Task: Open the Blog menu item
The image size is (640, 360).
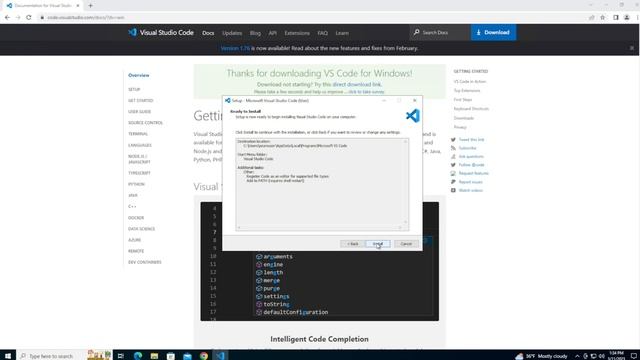Action: [x=255, y=33]
